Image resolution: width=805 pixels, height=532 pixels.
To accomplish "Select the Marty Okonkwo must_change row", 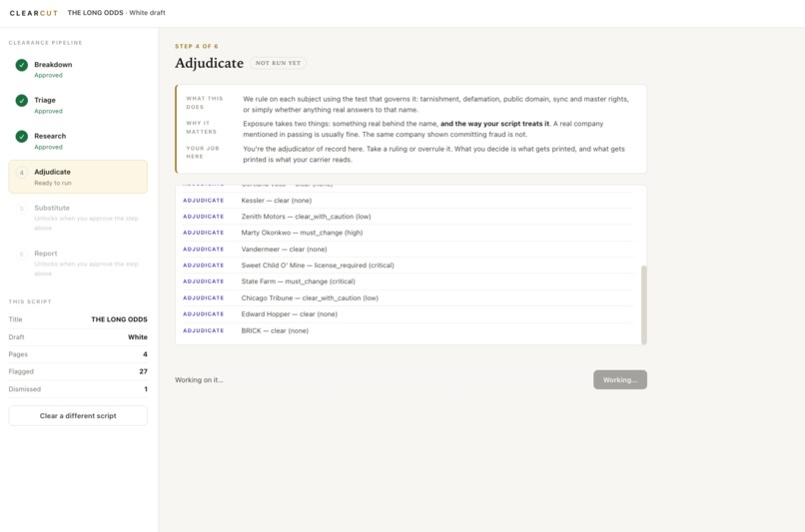I will (x=408, y=233).
